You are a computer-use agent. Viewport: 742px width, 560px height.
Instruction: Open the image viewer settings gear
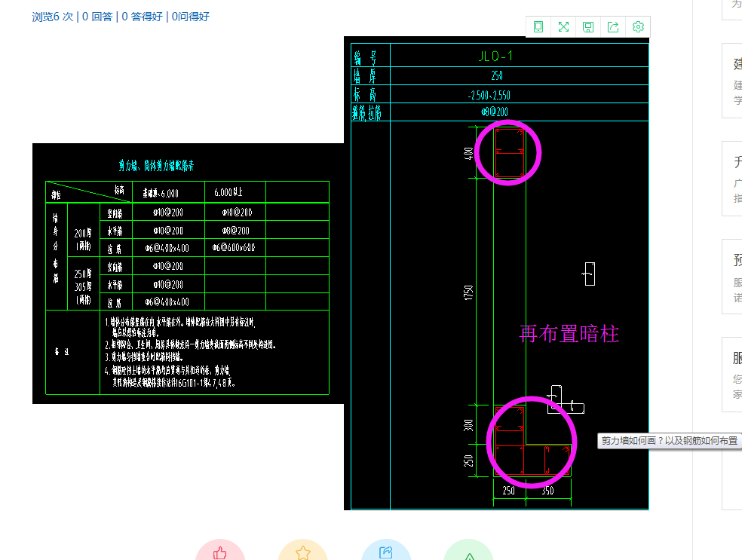pyautogui.click(x=638, y=26)
